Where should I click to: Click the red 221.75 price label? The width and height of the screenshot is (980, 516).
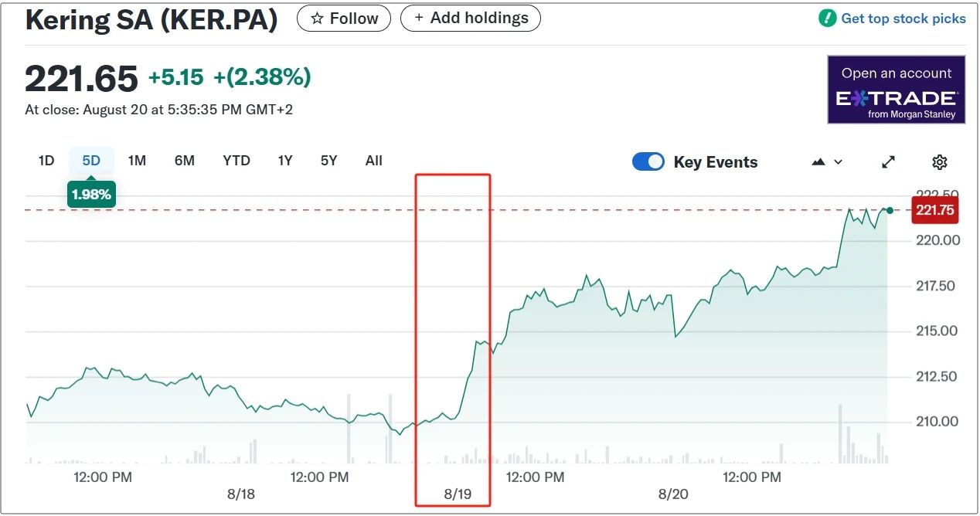tap(935, 210)
